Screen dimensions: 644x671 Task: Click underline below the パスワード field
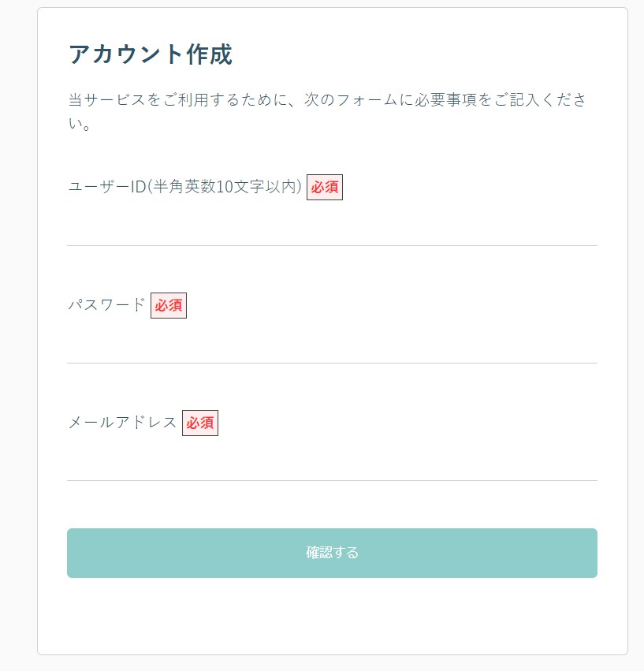click(x=332, y=363)
